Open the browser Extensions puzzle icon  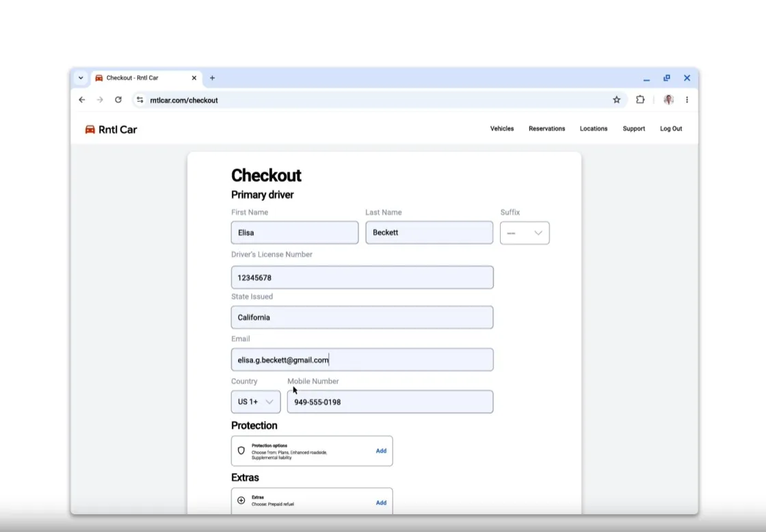640,100
